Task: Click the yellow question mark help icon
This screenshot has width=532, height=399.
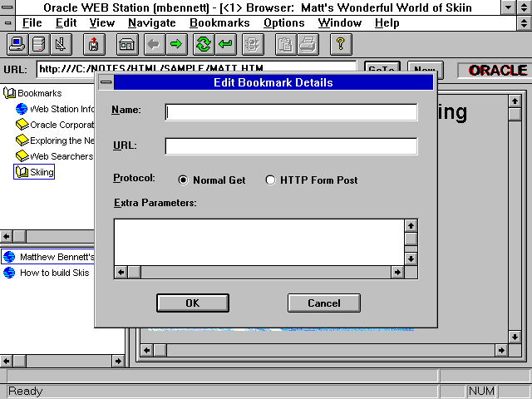Action: pyautogui.click(x=341, y=44)
